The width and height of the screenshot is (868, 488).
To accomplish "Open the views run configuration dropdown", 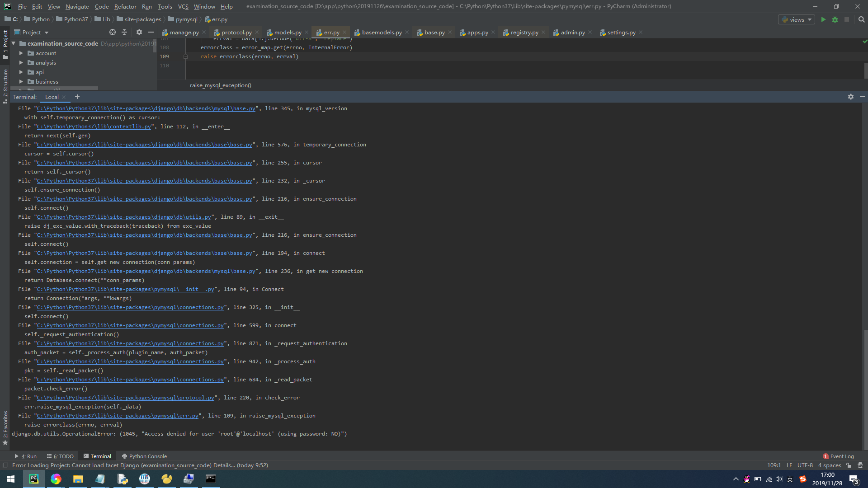I will [x=796, y=19].
